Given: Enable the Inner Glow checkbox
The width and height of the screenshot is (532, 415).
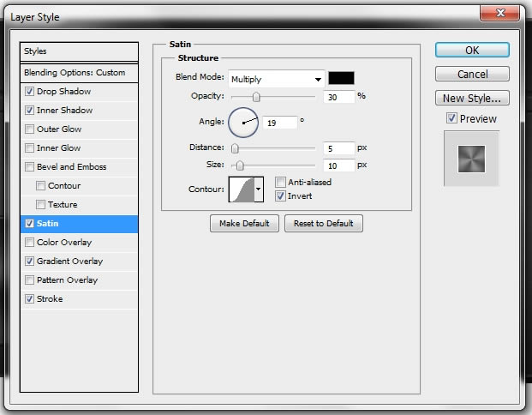Looking at the screenshot, I should (x=29, y=148).
